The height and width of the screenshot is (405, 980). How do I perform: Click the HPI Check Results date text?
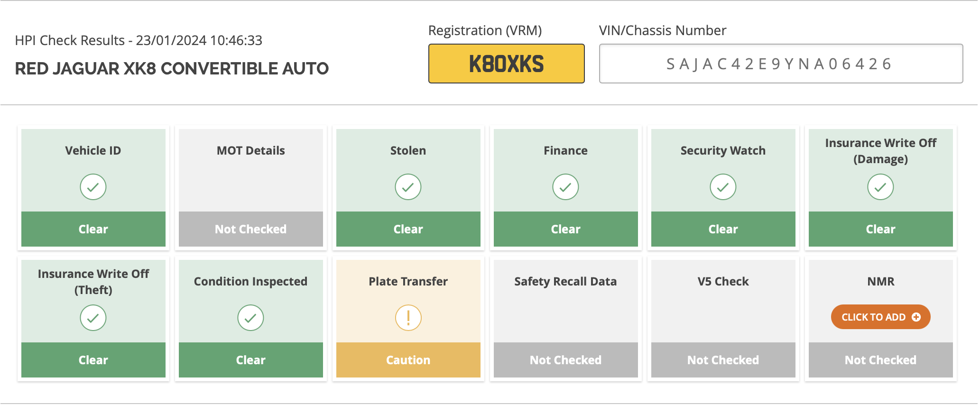[139, 40]
